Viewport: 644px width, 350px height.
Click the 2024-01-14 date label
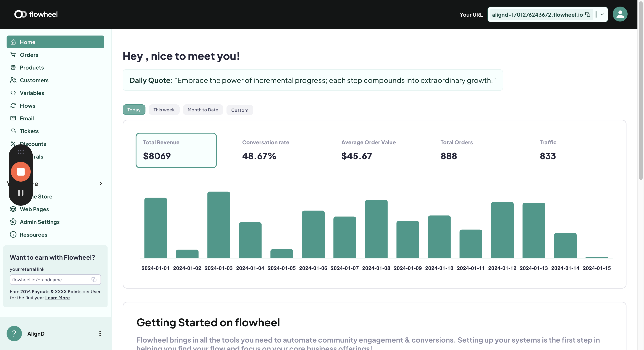pos(565,268)
